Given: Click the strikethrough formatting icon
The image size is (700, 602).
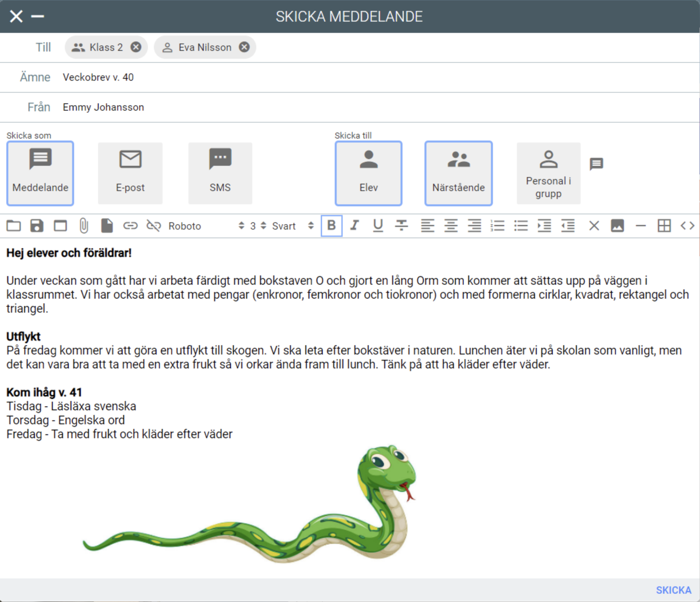Looking at the screenshot, I should 401,226.
